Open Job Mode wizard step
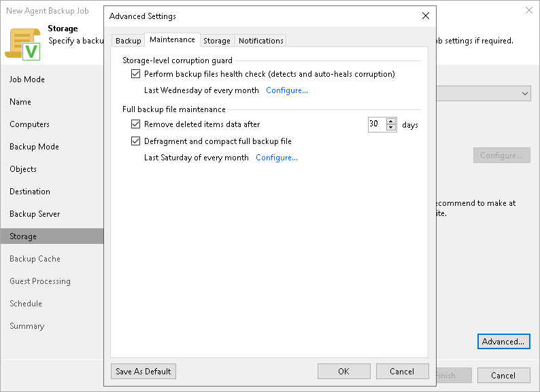Viewport: 540px width, 392px height. (x=27, y=79)
